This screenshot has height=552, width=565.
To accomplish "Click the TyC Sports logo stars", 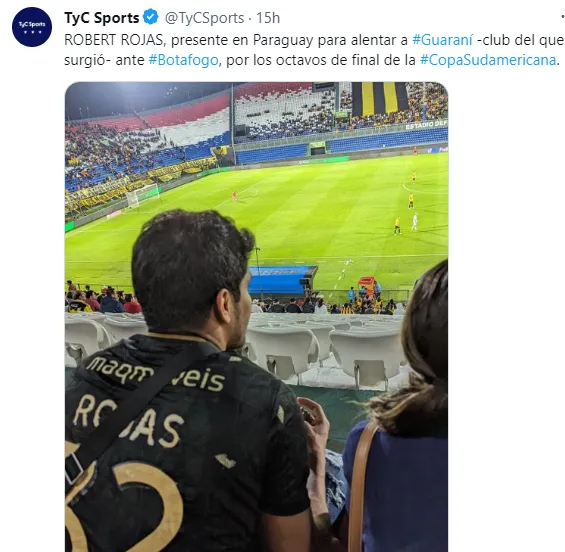I will (32, 32).
